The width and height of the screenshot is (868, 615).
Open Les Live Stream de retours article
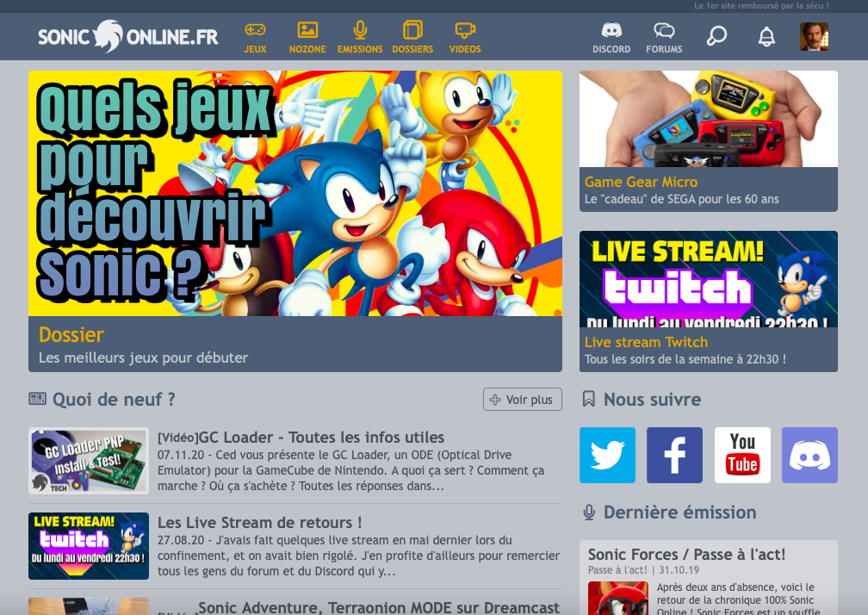[260, 523]
